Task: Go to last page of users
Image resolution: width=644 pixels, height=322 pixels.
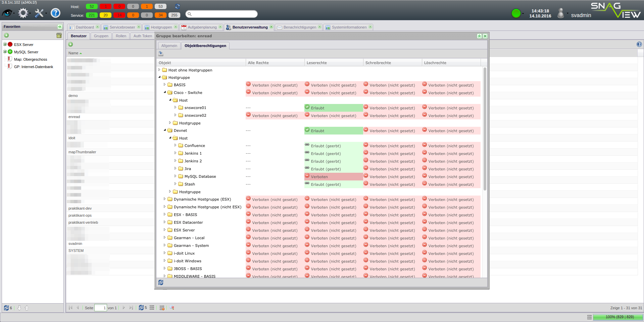Action: pos(131,308)
